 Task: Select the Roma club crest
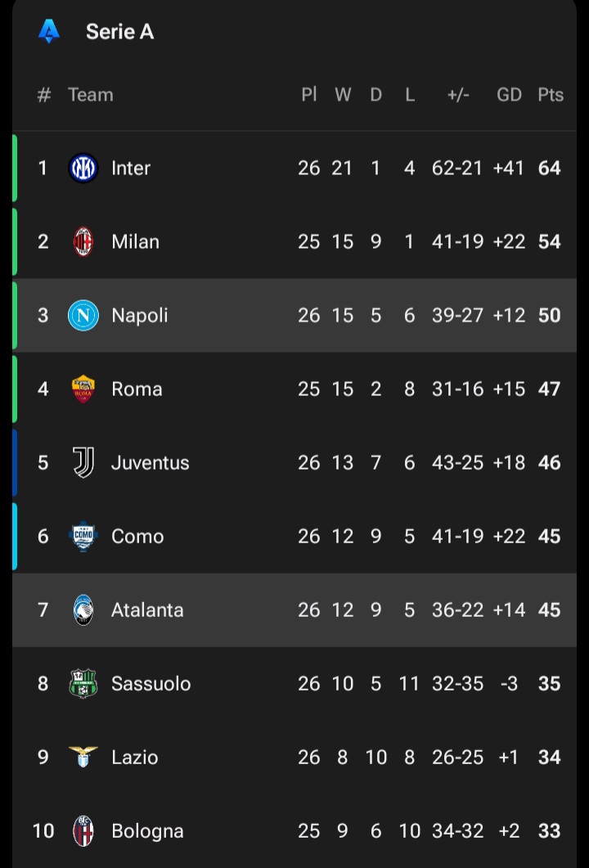pos(83,389)
